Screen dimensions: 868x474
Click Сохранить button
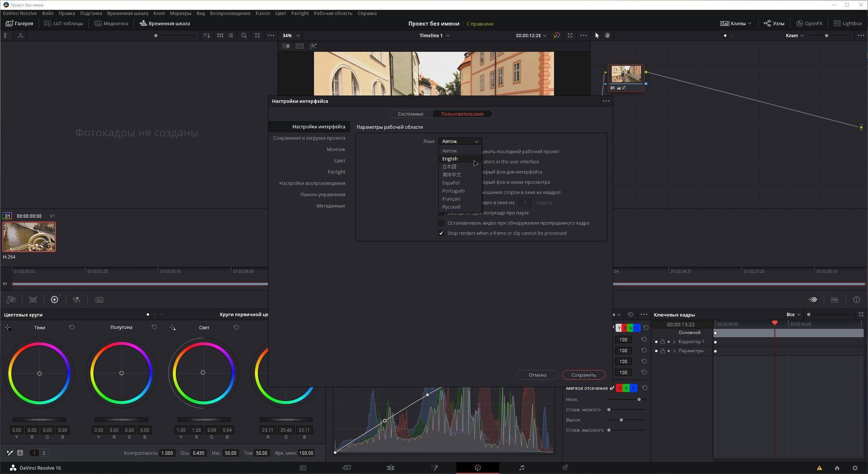584,375
